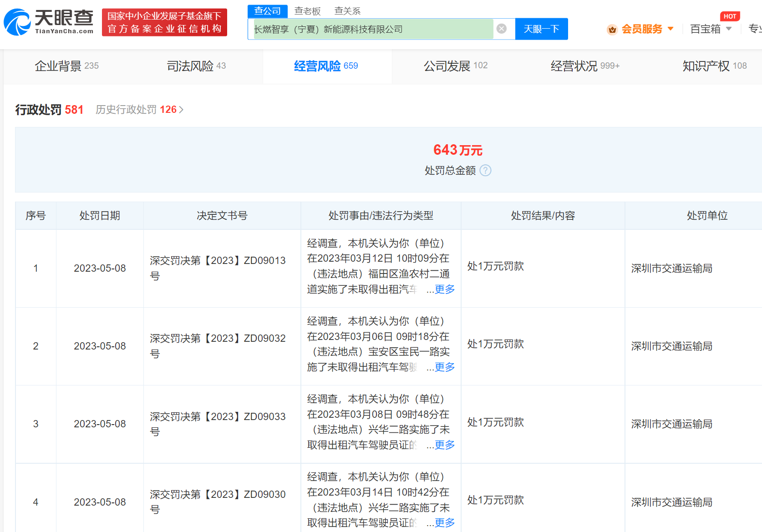Click the 序号 column header

(36, 216)
